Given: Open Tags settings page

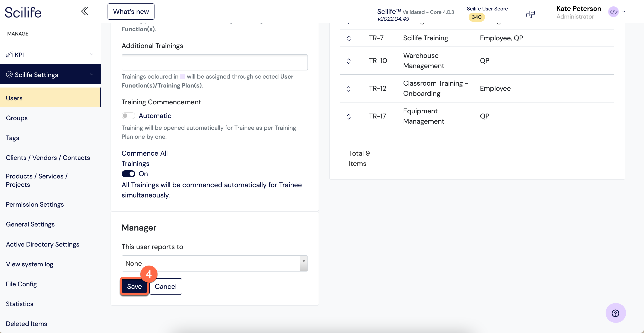Looking at the screenshot, I should pyautogui.click(x=13, y=138).
